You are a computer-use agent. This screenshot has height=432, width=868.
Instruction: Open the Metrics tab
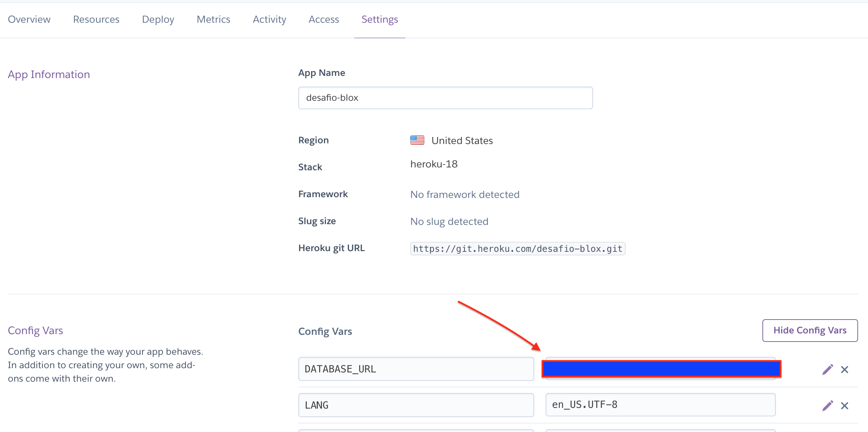pyautogui.click(x=213, y=19)
